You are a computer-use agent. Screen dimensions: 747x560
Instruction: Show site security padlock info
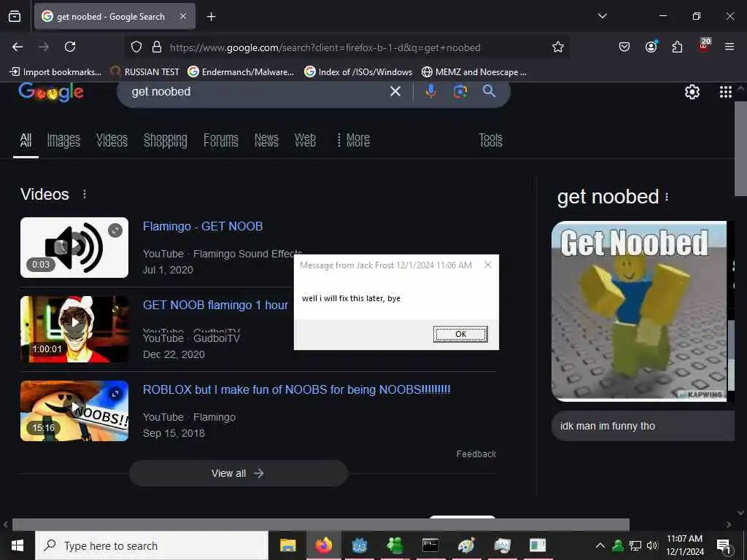[156, 47]
